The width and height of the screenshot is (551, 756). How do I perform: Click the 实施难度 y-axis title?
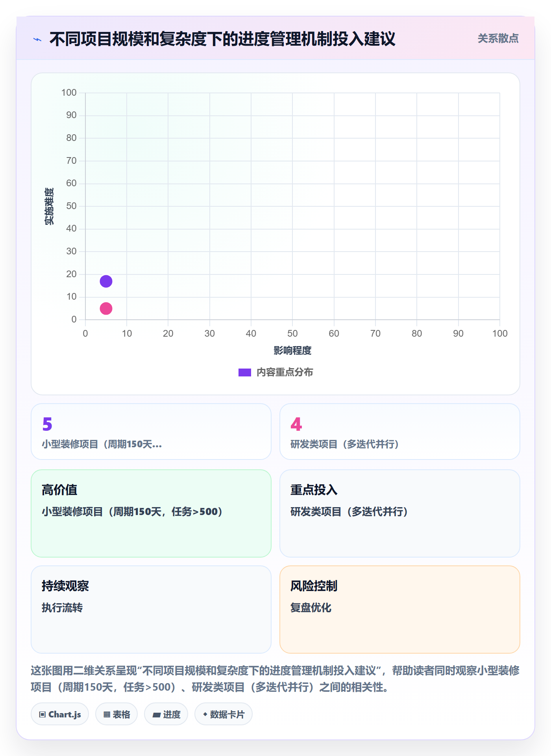coord(49,206)
